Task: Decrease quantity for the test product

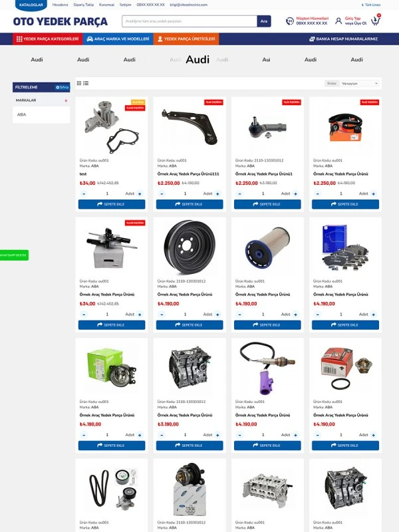Action: point(84,194)
